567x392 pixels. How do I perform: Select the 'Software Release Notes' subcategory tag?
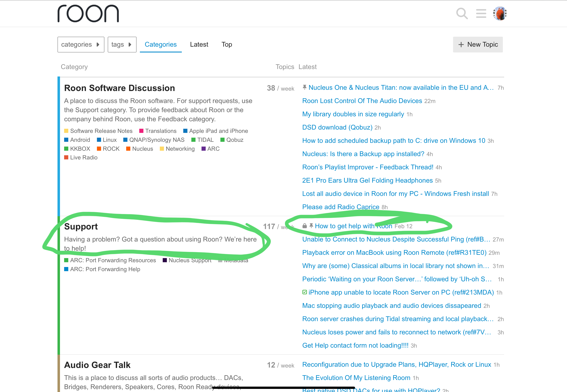pyautogui.click(x=101, y=131)
